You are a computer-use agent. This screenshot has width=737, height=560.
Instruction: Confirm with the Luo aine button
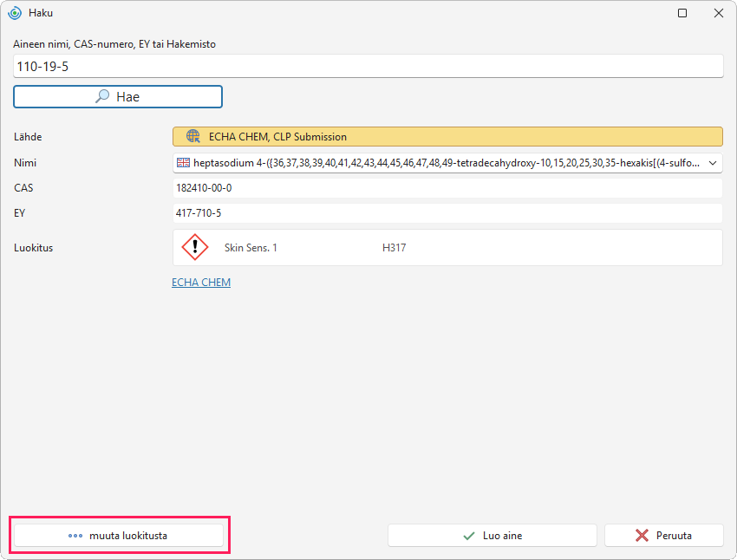pos(492,536)
